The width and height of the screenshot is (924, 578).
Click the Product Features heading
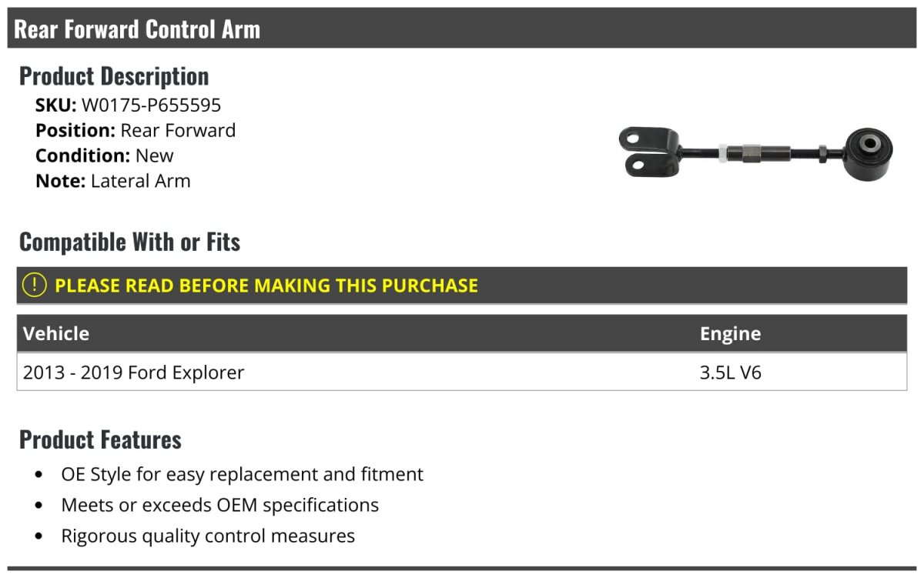pos(100,439)
